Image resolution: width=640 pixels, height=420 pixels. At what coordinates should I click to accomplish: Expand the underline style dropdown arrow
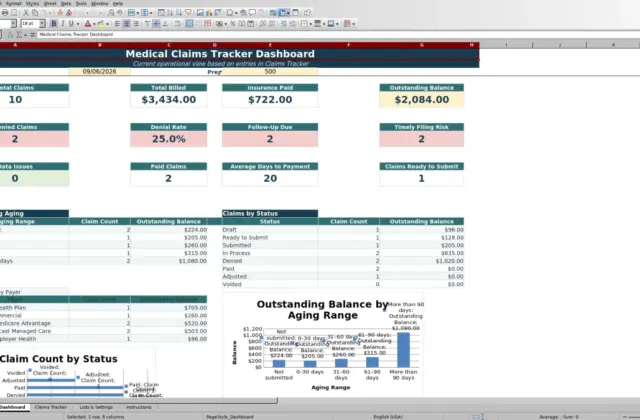[x=78, y=24]
